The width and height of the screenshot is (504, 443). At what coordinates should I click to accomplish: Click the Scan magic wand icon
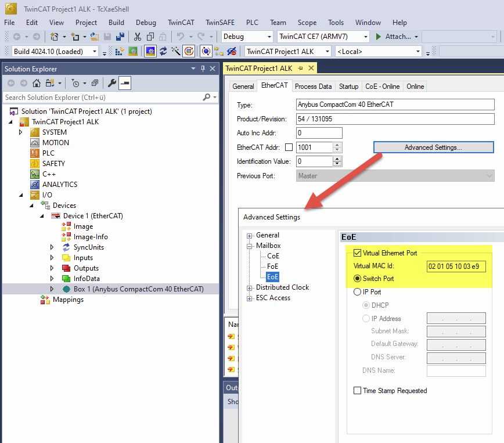point(176,52)
